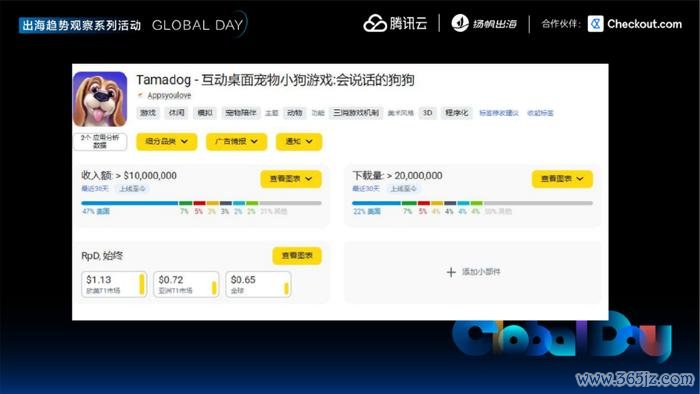Image resolution: width=700 pixels, height=394 pixels.
Task: Click the Checkout.com partner logo
Action: click(x=635, y=24)
